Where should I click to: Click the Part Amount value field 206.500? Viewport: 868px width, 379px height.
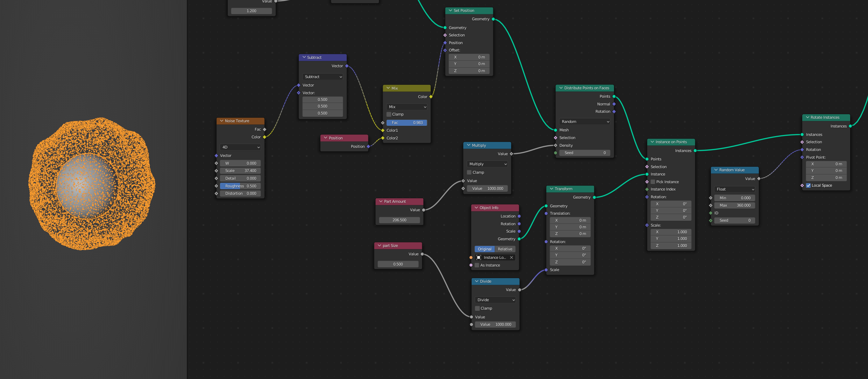(x=399, y=220)
